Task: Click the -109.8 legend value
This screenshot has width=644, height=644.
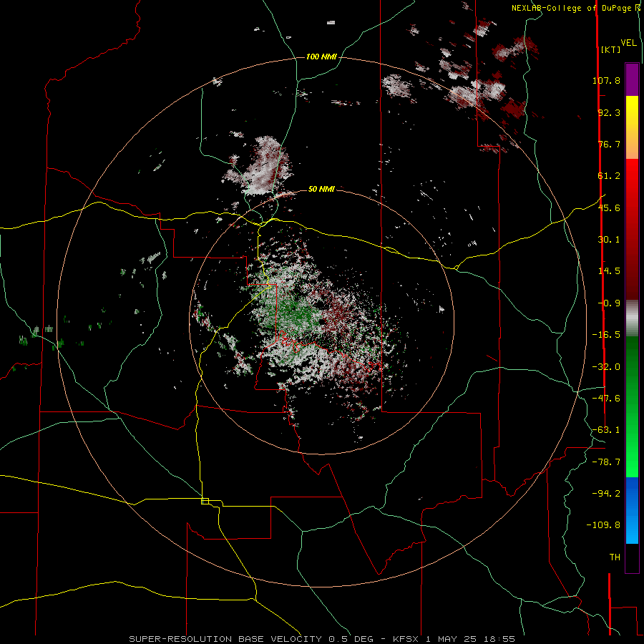Action: click(x=603, y=525)
